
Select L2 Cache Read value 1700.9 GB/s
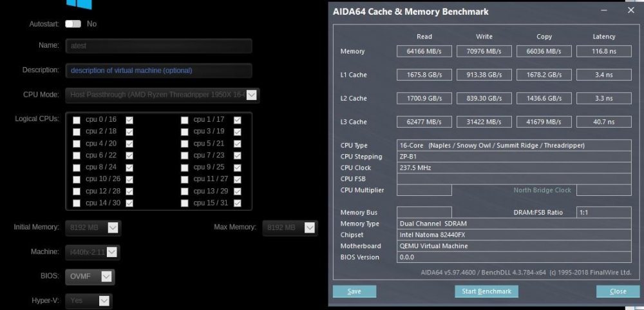click(x=424, y=98)
